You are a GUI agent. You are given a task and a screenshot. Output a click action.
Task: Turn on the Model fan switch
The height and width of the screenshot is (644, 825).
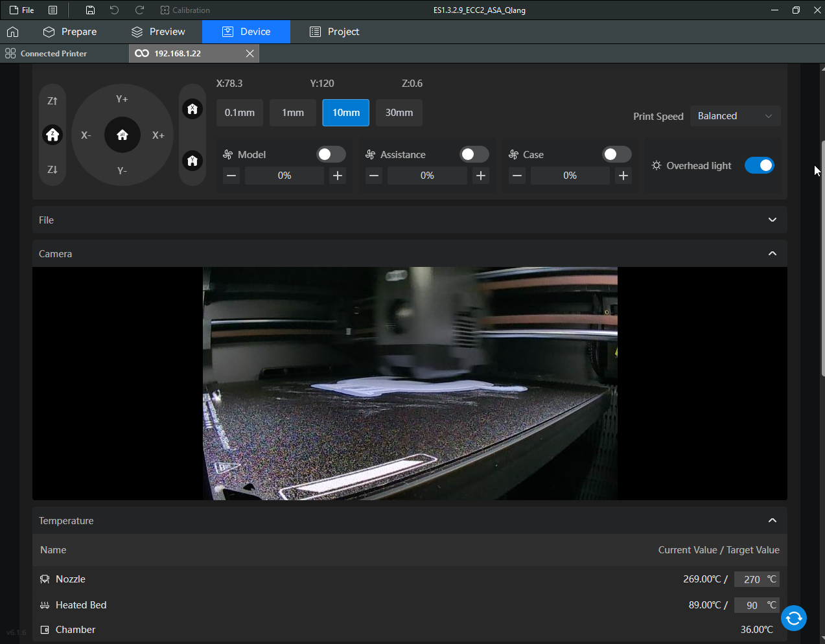click(x=331, y=154)
